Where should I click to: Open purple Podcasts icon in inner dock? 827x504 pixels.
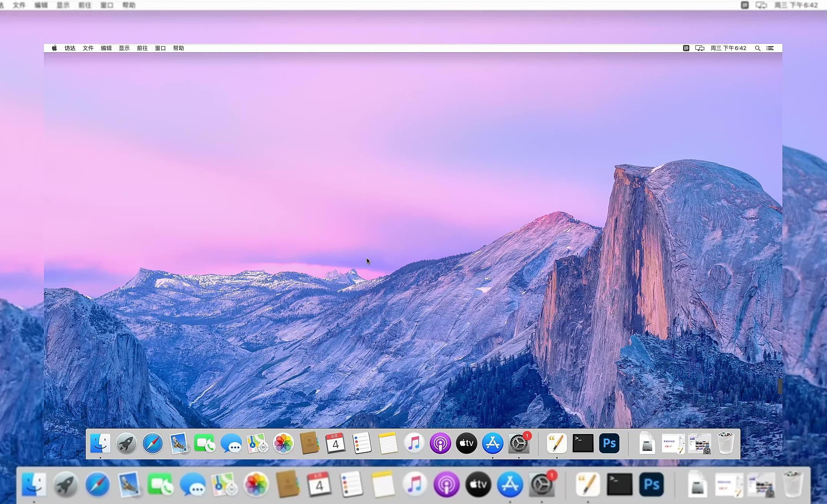(440, 443)
